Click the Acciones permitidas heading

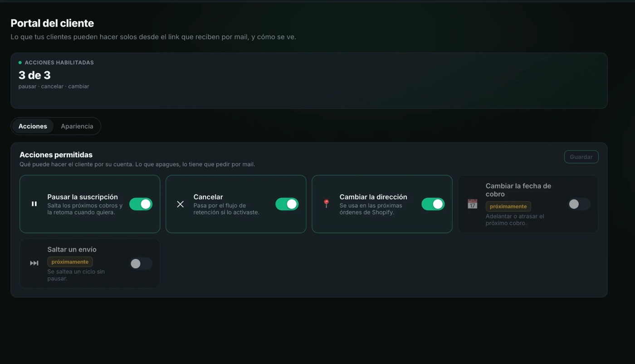pyautogui.click(x=56, y=155)
